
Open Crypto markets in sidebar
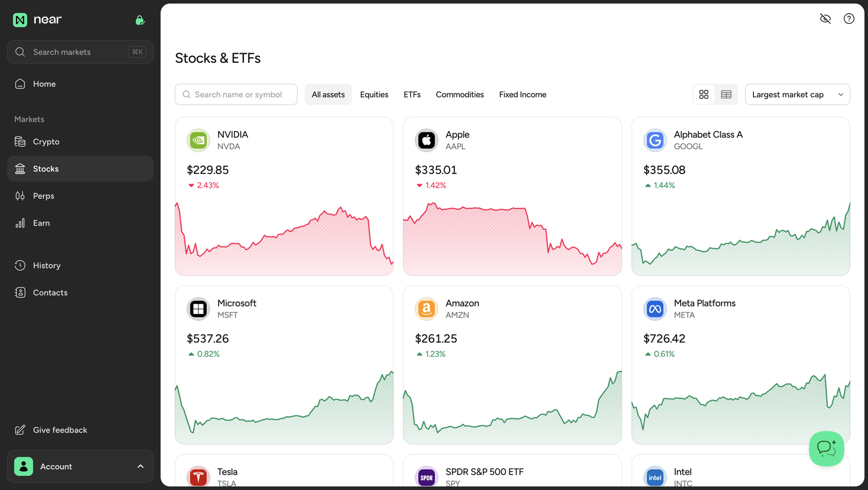pyautogui.click(x=80, y=141)
